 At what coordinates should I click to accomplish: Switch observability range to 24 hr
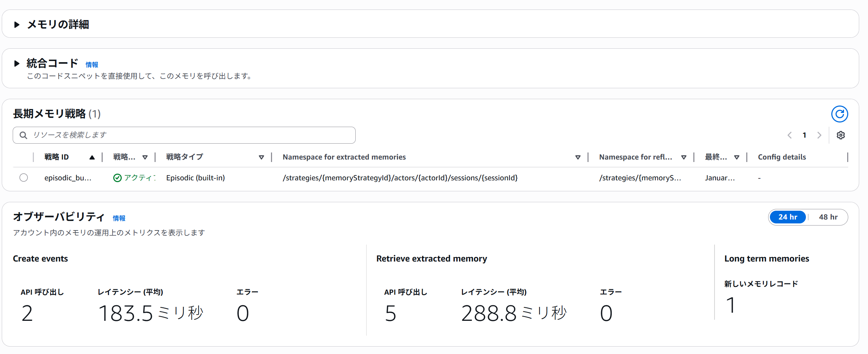788,217
